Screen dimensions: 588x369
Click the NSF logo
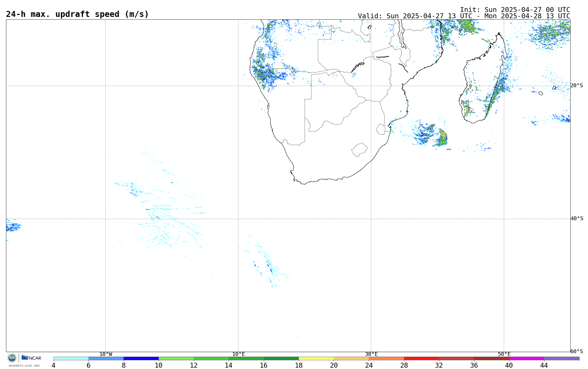[x=12, y=358]
